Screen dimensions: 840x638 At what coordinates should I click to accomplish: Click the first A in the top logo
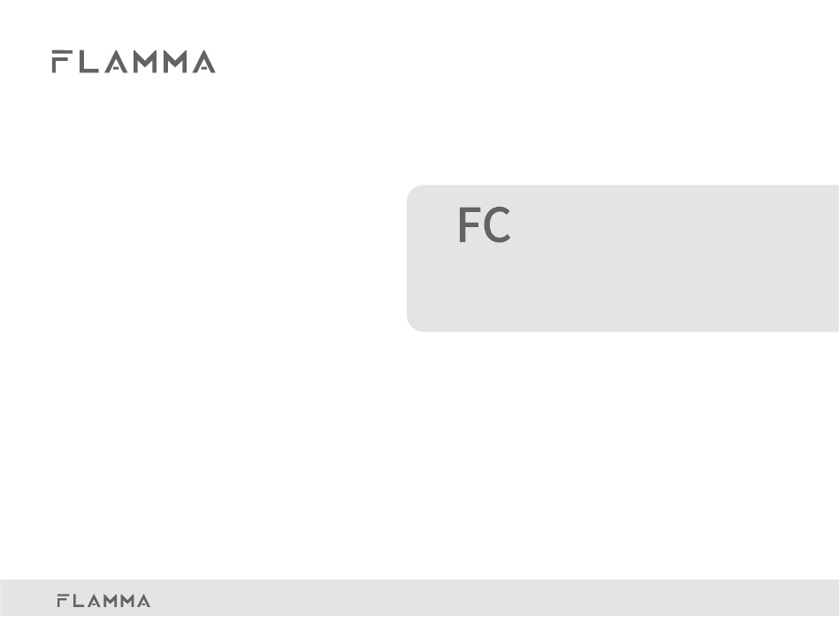click(x=116, y=62)
